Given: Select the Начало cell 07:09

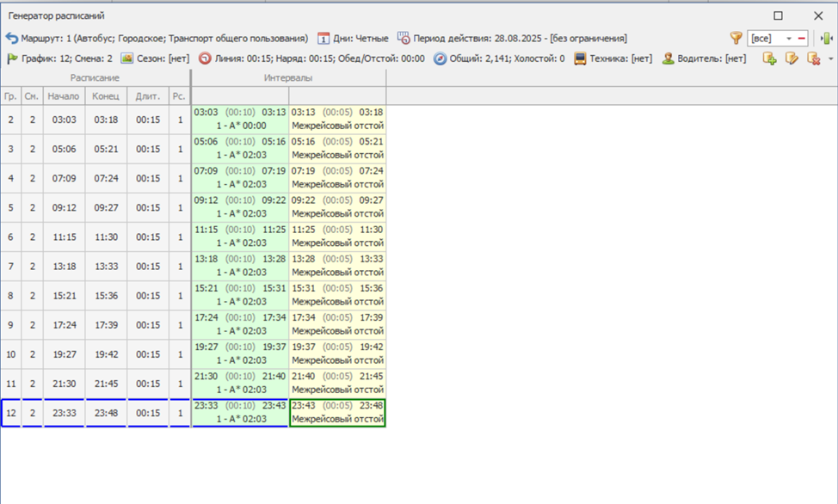Looking at the screenshot, I should (x=65, y=179).
